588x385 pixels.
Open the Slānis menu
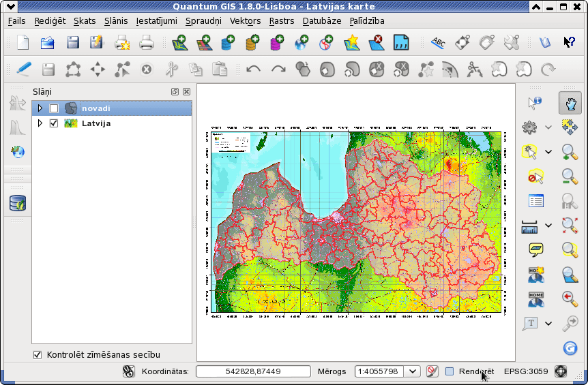(x=116, y=21)
